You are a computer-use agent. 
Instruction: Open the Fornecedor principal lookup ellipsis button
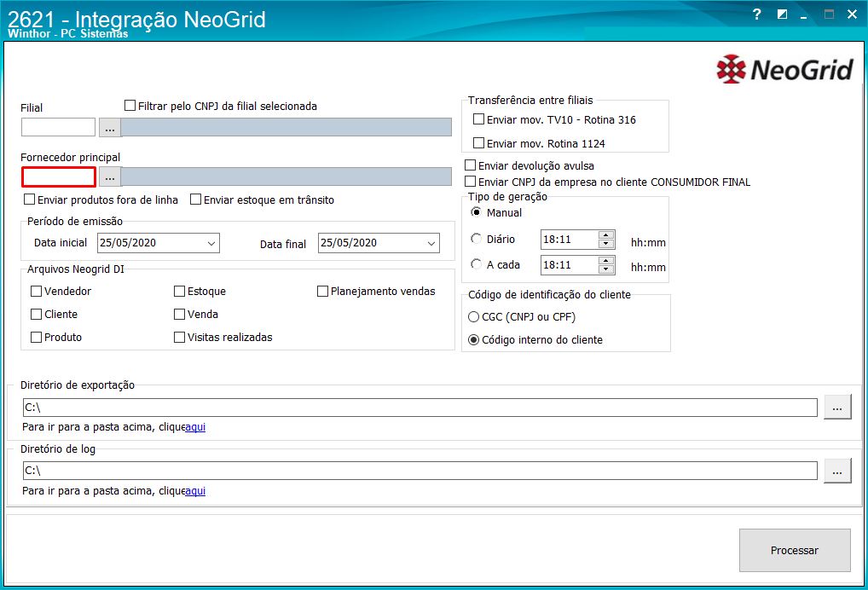pyautogui.click(x=110, y=176)
